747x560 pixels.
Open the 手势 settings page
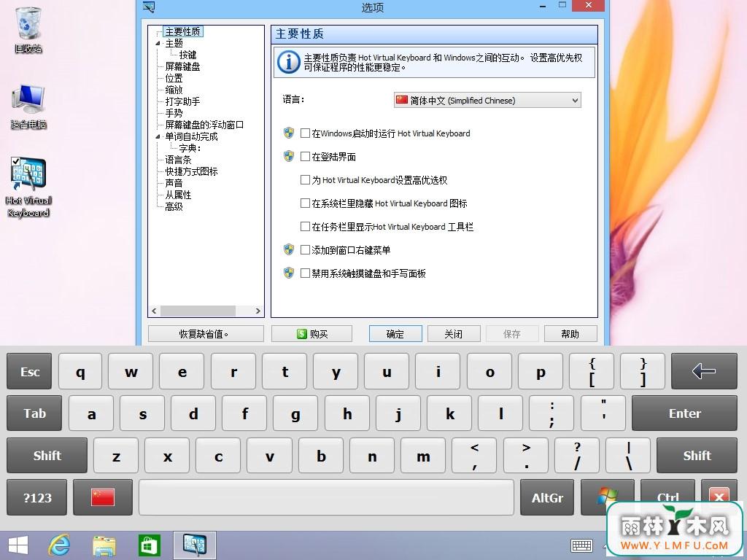click(x=174, y=113)
